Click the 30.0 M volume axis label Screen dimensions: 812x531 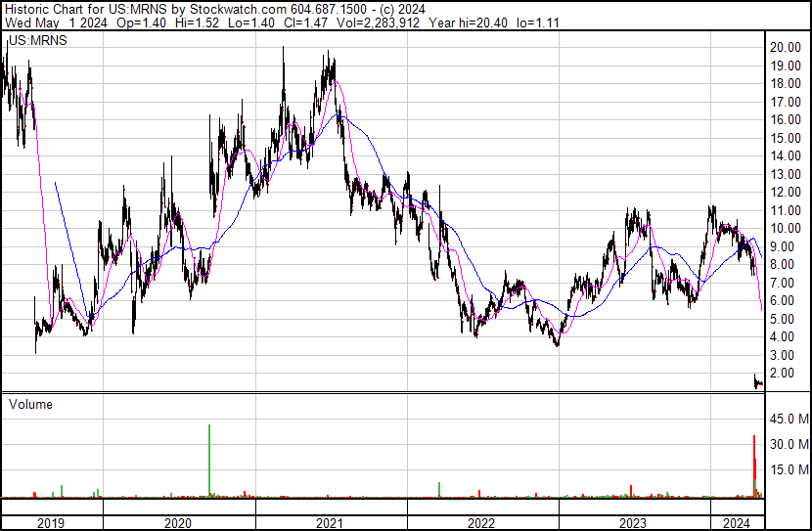point(789,444)
